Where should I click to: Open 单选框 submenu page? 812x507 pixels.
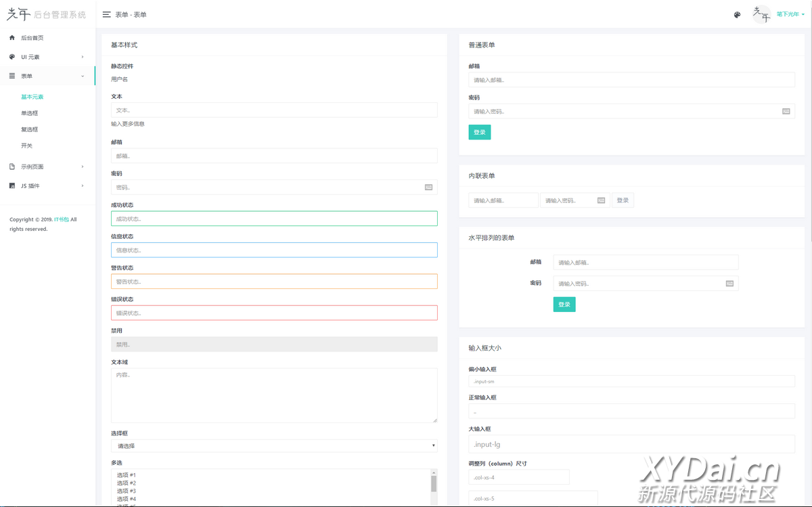pos(30,113)
